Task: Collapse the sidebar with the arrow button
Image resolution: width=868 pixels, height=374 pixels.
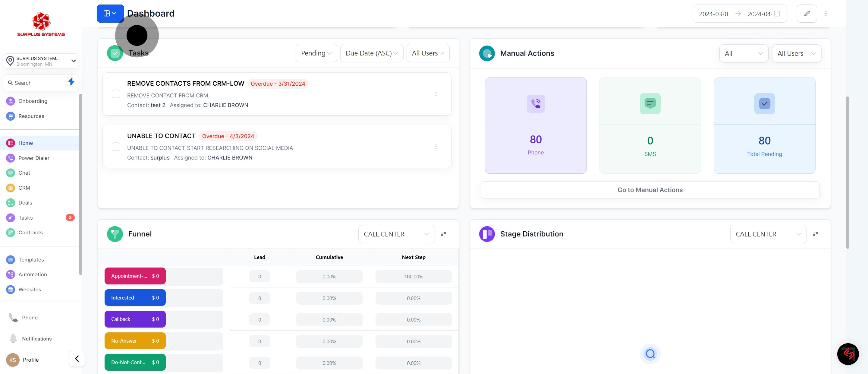Action: pos(77,359)
